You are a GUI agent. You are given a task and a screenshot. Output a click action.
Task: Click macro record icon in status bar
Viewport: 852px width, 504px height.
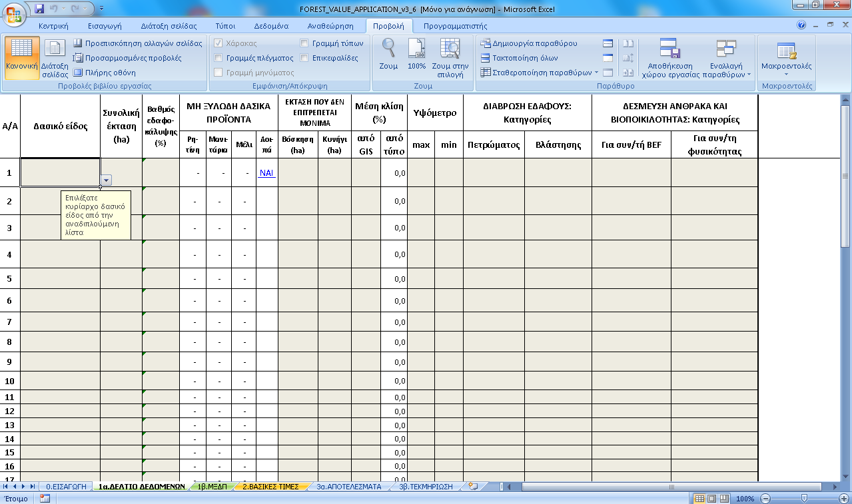click(x=45, y=498)
